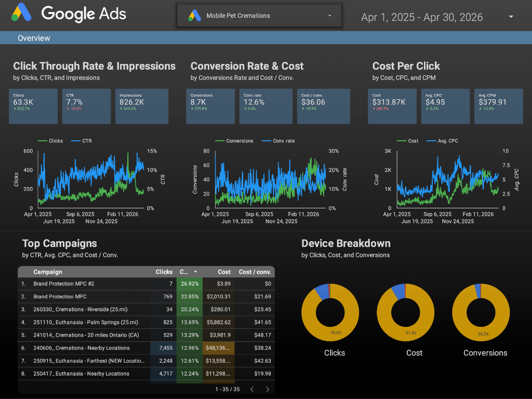Click the Clicks donut chart
Image resolution: width=532 pixels, height=399 pixels.
click(330, 312)
